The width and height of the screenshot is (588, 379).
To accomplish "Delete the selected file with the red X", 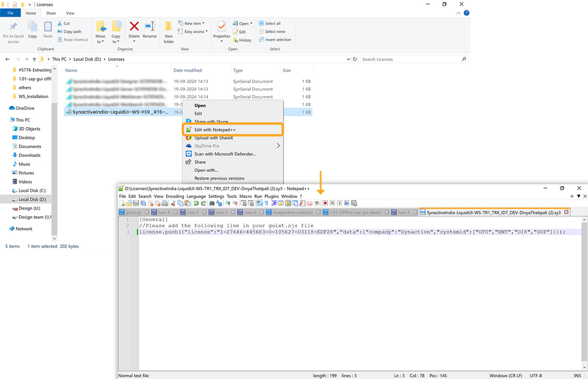I will pos(134,26).
